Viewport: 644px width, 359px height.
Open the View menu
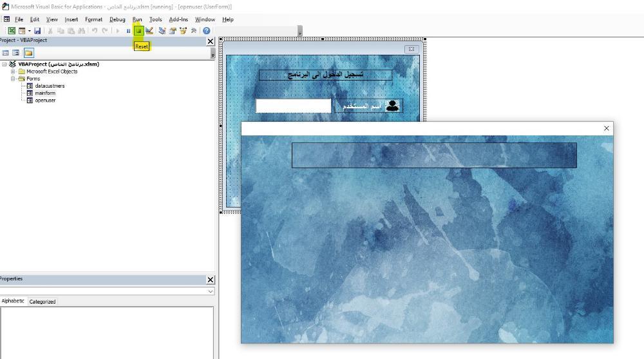click(52, 19)
